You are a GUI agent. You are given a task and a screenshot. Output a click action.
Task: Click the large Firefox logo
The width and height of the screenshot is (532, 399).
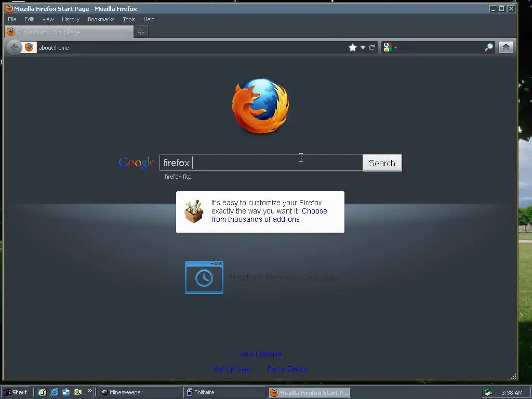coord(261,106)
